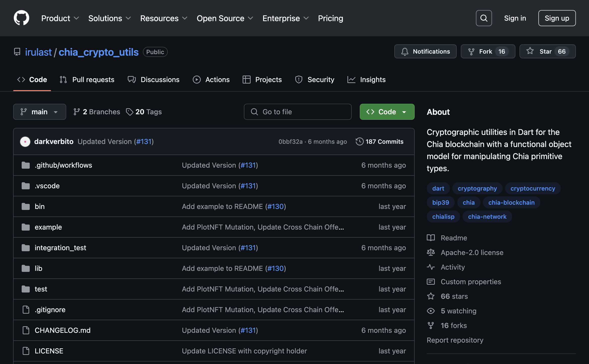Click Sign in
Image resolution: width=589 pixels, height=364 pixels.
pyautogui.click(x=515, y=18)
